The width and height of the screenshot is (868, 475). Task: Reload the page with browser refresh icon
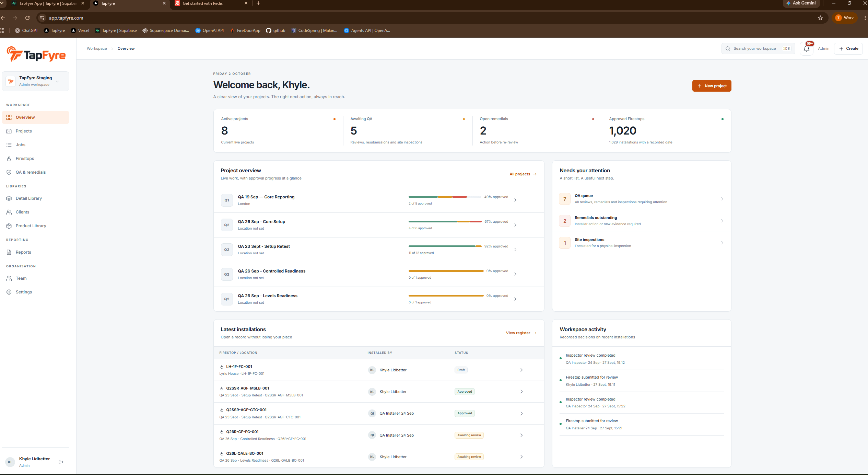click(27, 18)
